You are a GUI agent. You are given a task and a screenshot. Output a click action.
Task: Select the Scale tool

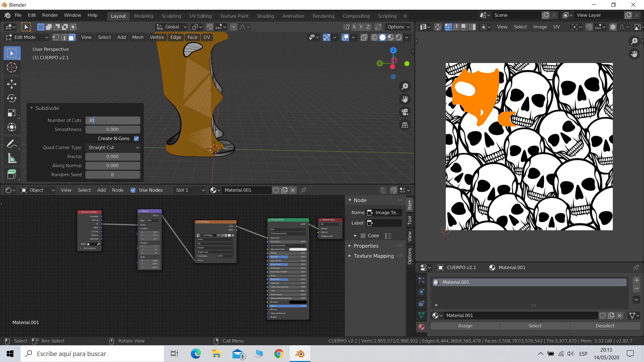click(x=12, y=113)
